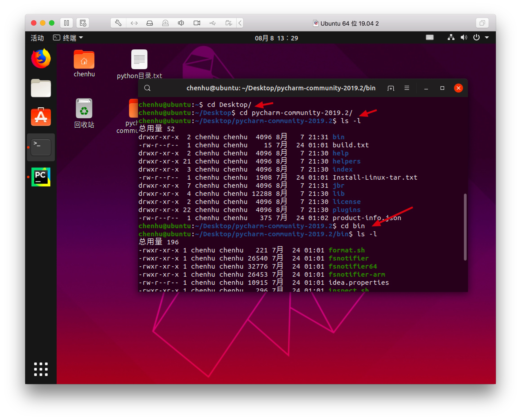Click the Terminal dock icon
The image size is (521, 420).
(x=41, y=147)
